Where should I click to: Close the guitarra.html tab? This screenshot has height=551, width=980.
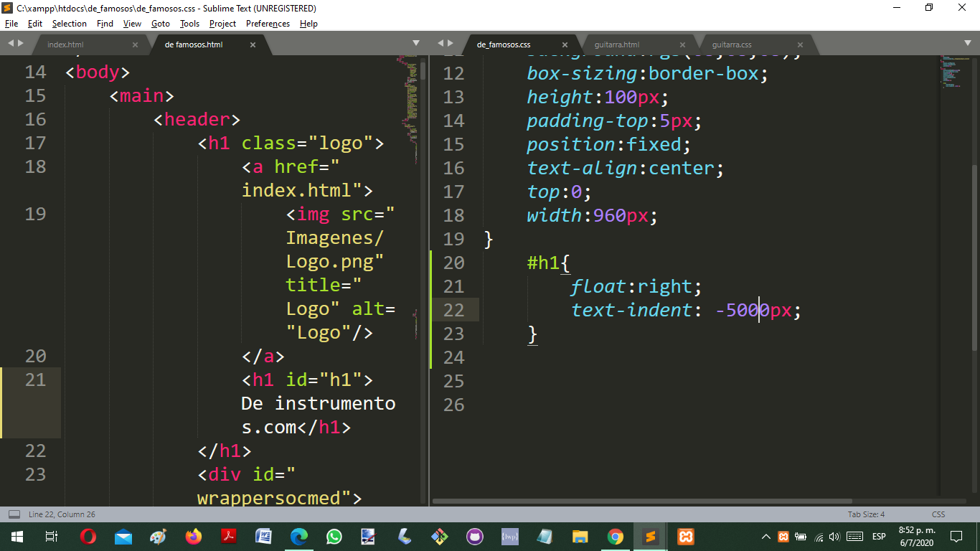point(682,44)
